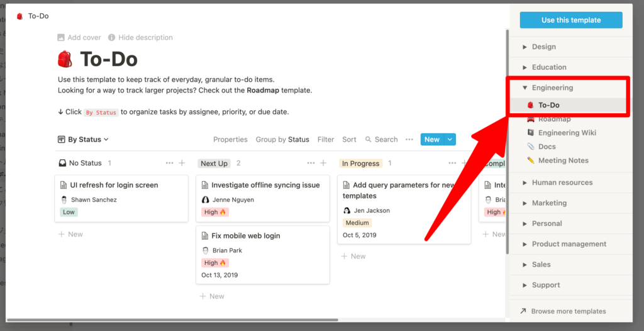Click the Search magnifier icon in the toolbar
This screenshot has height=331, width=644.
pos(369,140)
